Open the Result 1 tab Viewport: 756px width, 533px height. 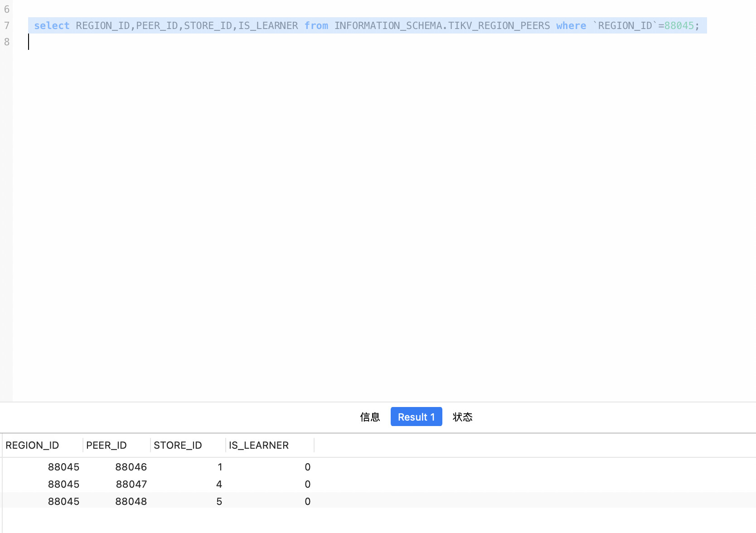click(416, 417)
